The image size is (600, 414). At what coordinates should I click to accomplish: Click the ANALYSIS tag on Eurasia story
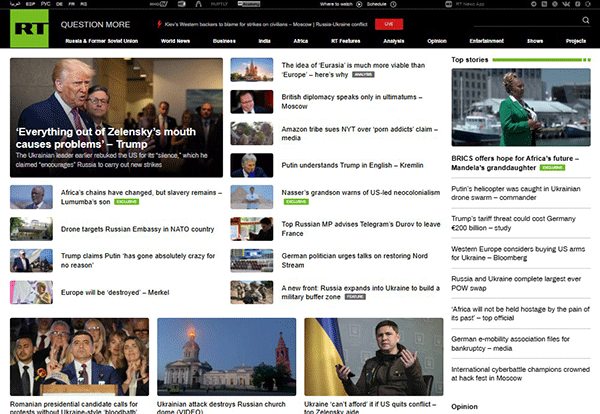click(x=363, y=75)
